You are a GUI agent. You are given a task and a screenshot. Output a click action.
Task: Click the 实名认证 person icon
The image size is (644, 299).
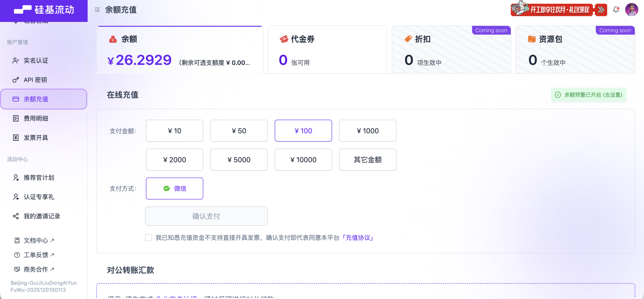pos(16,61)
